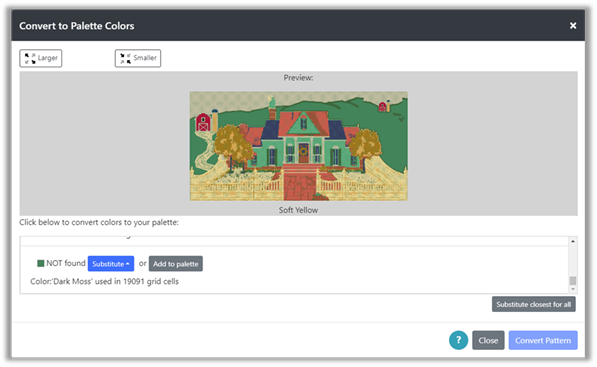Click 'Click below to convert colors' instruction text

tap(99, 222)
